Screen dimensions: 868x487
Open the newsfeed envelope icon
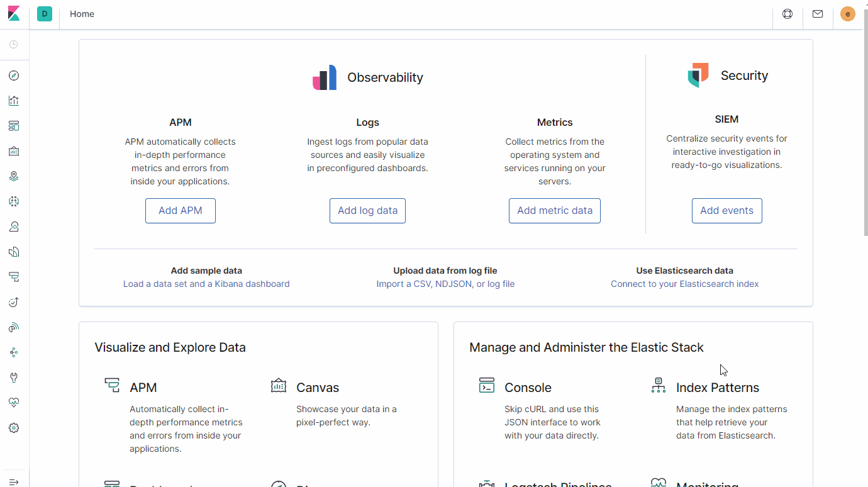point(818,13)
